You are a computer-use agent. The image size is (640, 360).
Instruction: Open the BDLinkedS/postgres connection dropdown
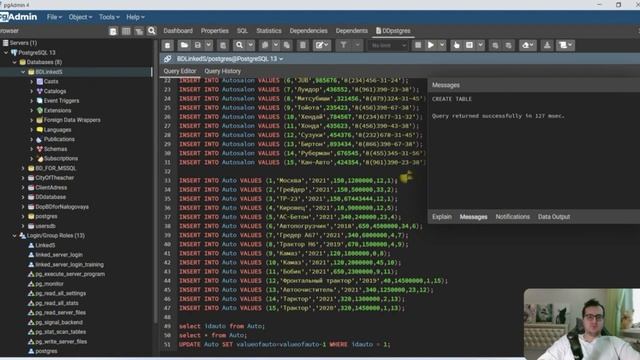point(230,59)
